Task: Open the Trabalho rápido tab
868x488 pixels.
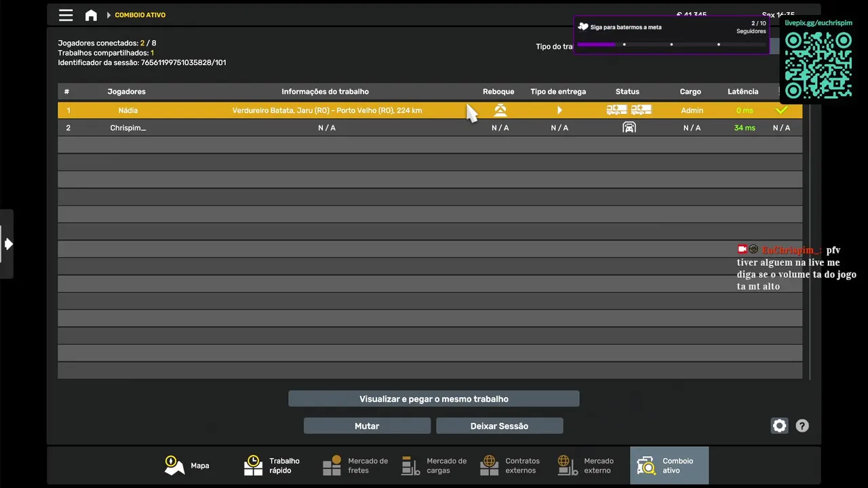Action: [x=272, y=466]
